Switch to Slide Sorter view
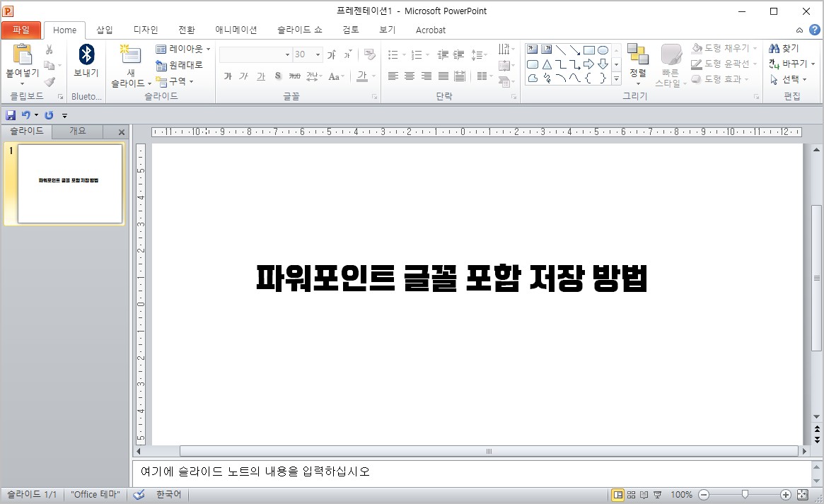The image size is (824, 504). 631,495
